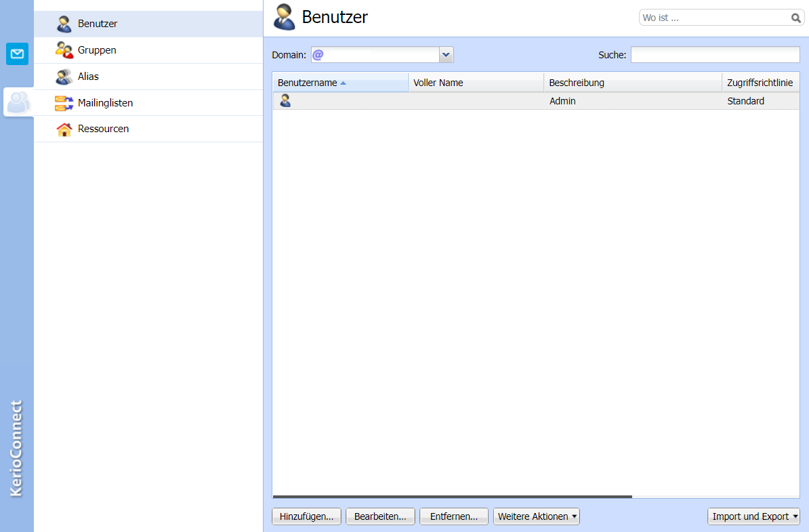Viewport: 809px width, 532px height.
Task: Open Mailinglisten section in sidebar
Action: point(105,103)
